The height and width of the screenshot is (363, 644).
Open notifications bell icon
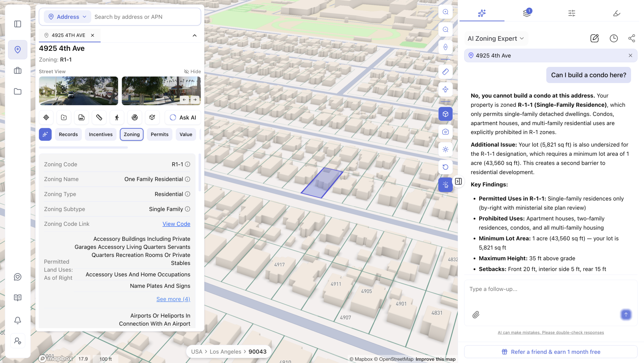tap(18, 320)
